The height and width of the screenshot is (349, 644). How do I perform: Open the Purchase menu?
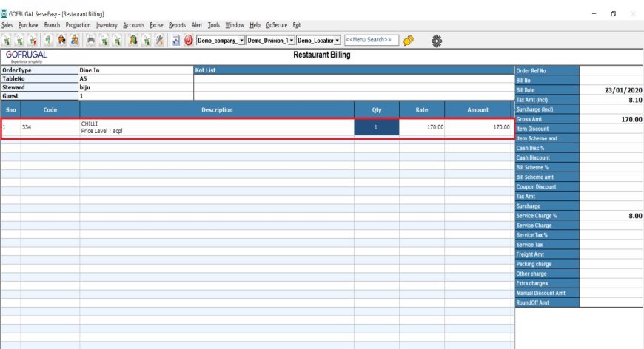28,25
